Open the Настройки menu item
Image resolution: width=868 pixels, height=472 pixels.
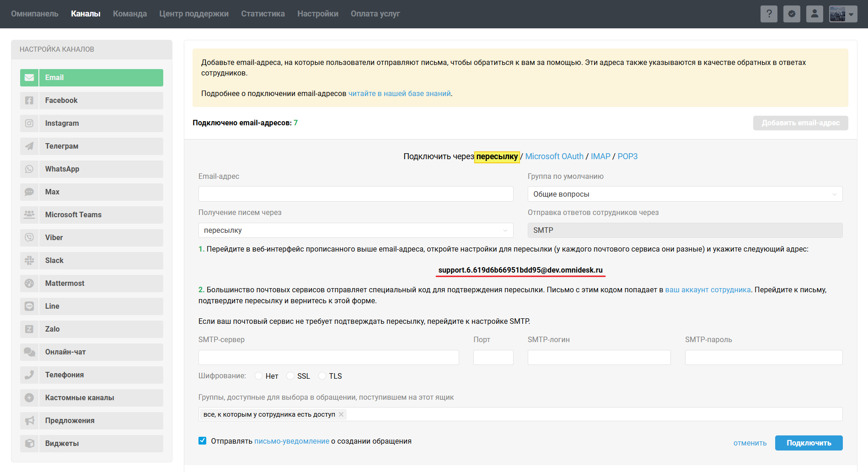pyautogui.click(x=318, y=14)
